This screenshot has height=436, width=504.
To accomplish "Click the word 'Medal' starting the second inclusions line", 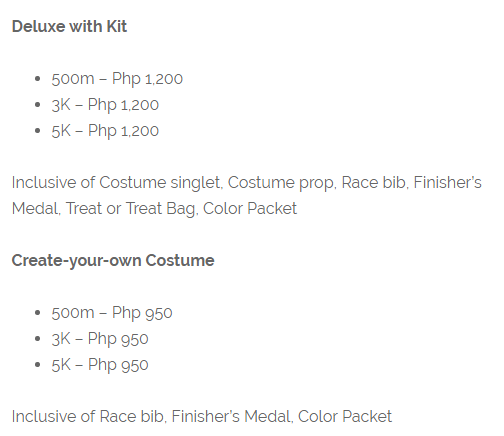I will coord(35,209).
